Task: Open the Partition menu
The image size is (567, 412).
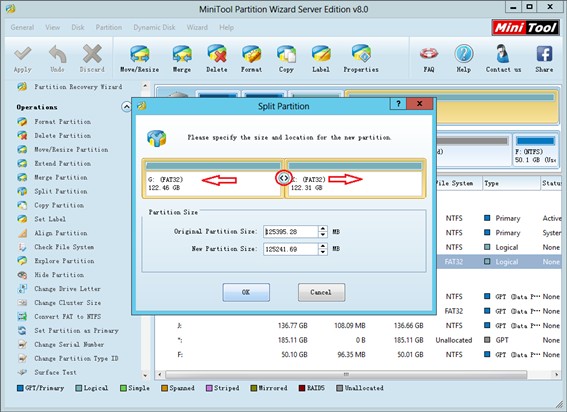Action: pyautogui.click(x=108, y=27)
